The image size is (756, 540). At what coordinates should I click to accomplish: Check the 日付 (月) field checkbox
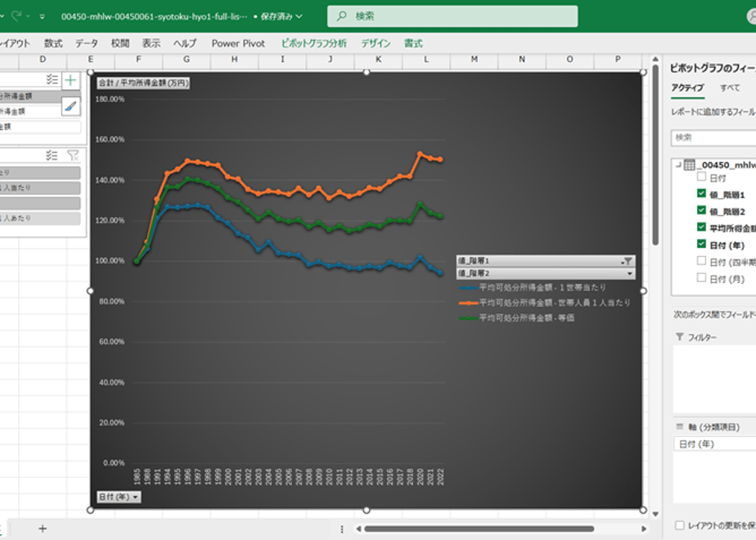701,277
